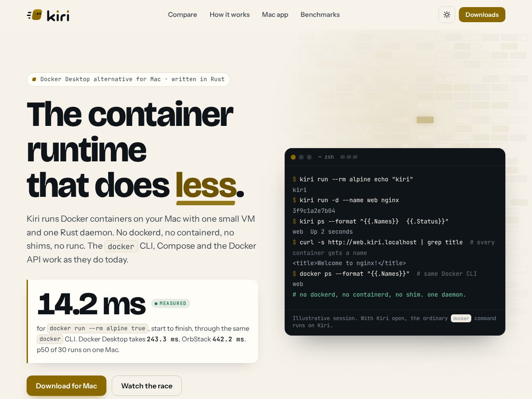Click the 'docker ps --format' command line
532x399 pixels.
(351, 274)
